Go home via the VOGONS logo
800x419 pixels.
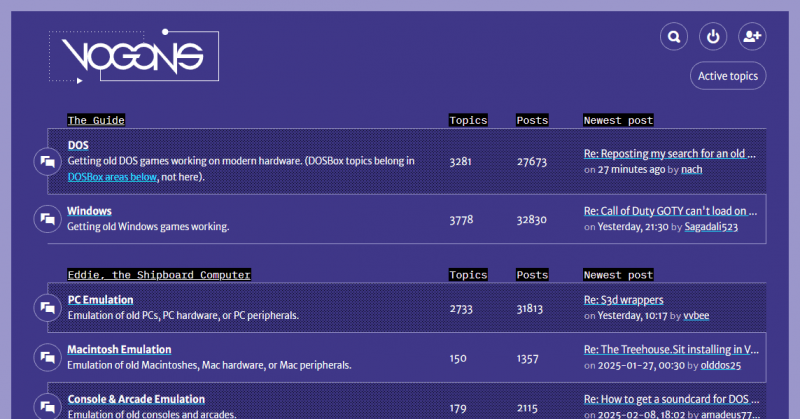[x=133, y=55]
